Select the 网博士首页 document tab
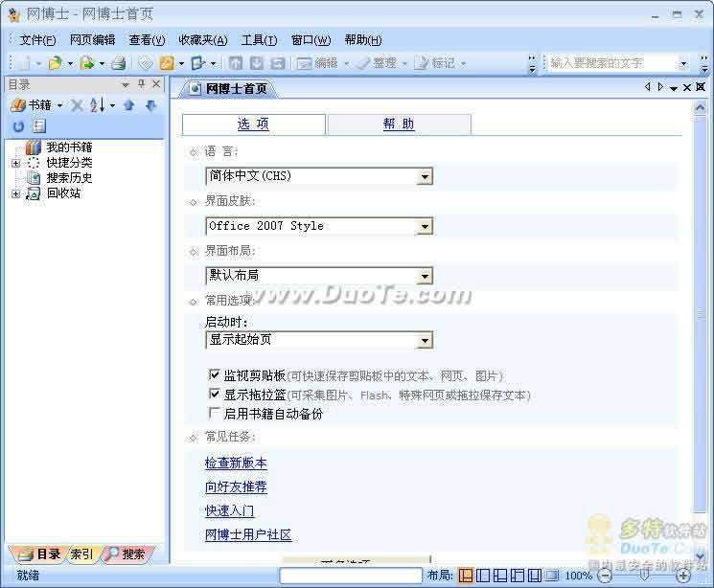Viewport: 714px width, 588px height. (229, 89)
